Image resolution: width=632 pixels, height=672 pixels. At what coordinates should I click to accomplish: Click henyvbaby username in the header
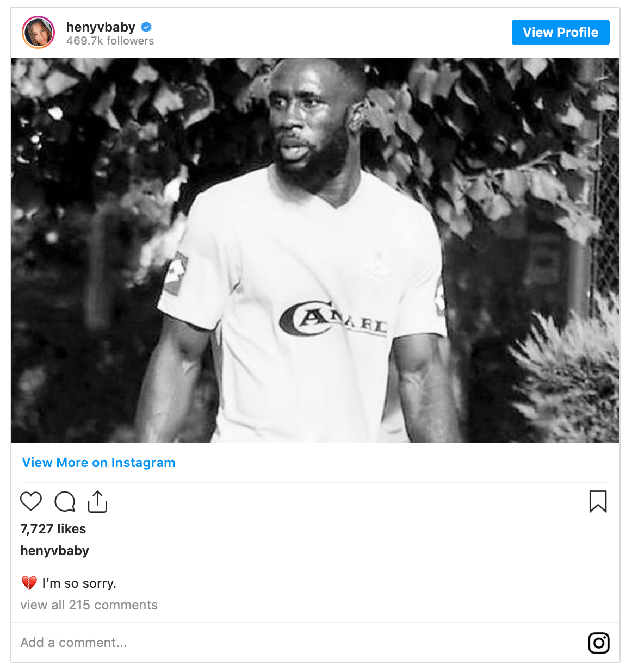[101, 27]
